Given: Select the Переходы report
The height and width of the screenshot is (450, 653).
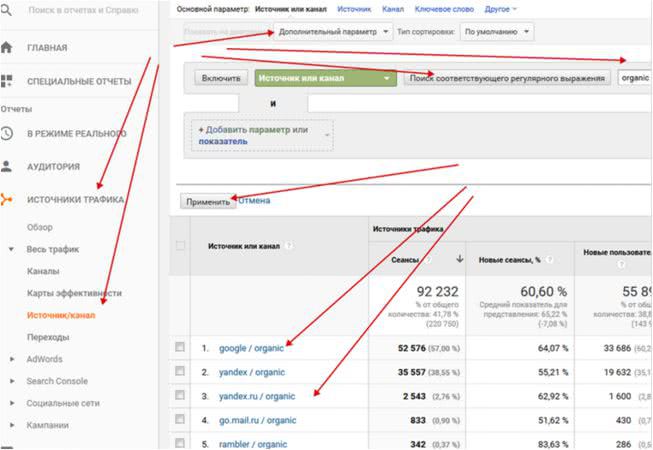Looking at the screenshot, I should point(48,337).
